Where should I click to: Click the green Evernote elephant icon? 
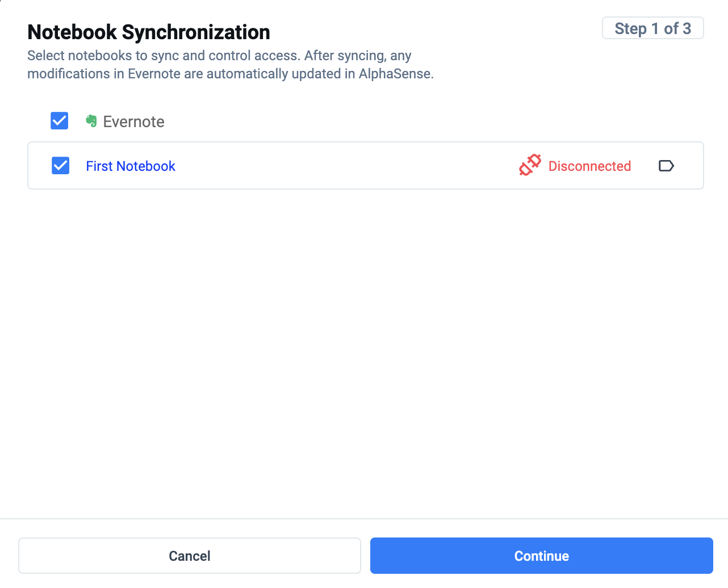click(91, 121)
